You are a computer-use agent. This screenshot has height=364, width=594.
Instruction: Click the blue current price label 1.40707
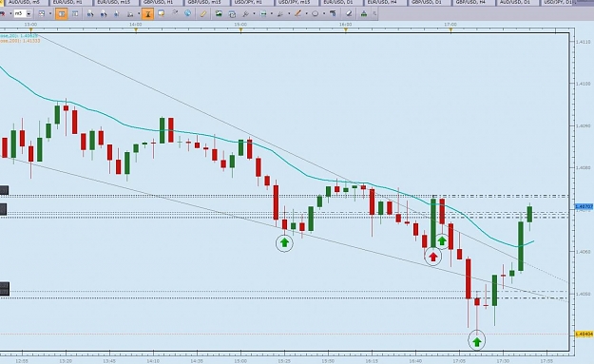[584, 206]
